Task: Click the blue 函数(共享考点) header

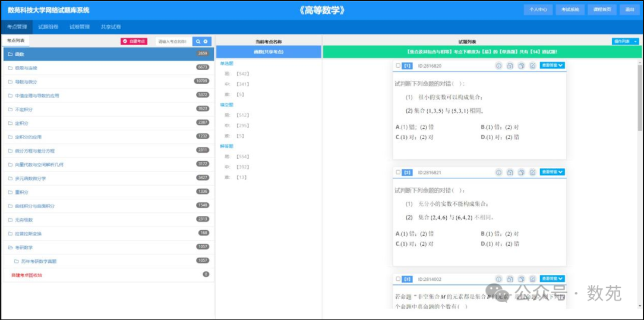Action: pos(269,52)
